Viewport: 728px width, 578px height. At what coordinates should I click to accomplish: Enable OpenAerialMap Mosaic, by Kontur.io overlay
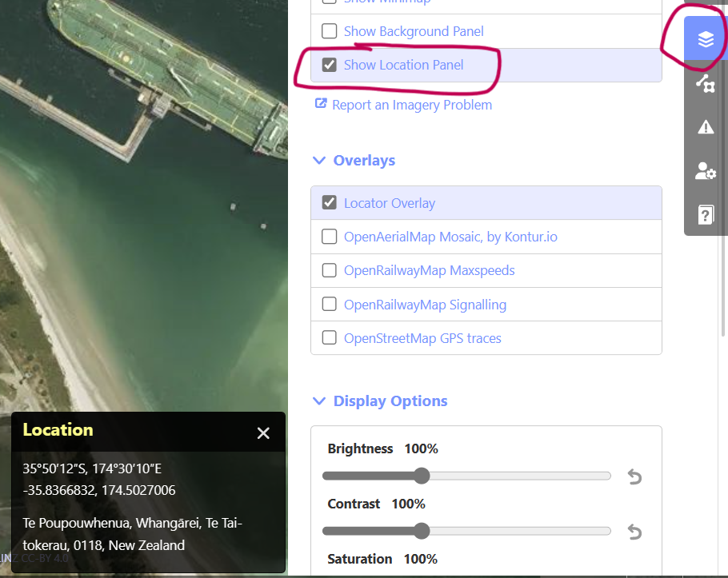pyautogui.click(x=329, y=237)
